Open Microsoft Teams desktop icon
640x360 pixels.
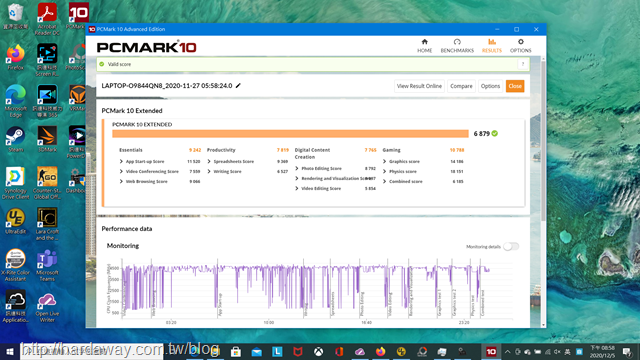47,265
